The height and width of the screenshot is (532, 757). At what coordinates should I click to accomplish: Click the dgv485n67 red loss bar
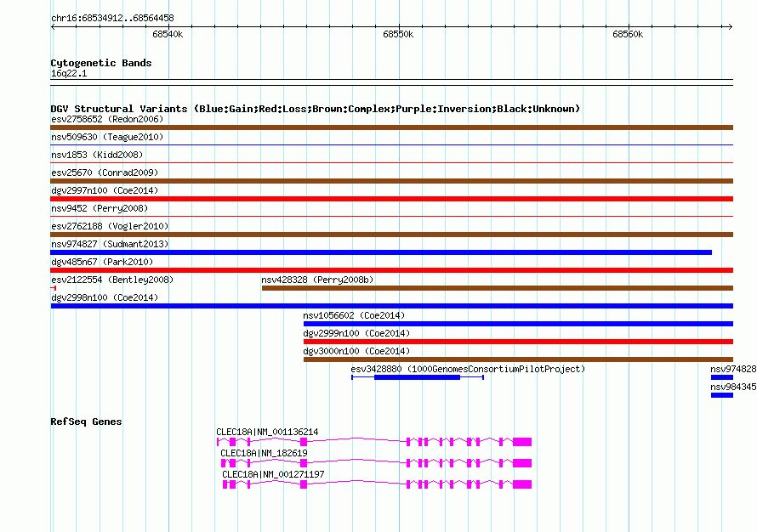(x=391, y=270)
